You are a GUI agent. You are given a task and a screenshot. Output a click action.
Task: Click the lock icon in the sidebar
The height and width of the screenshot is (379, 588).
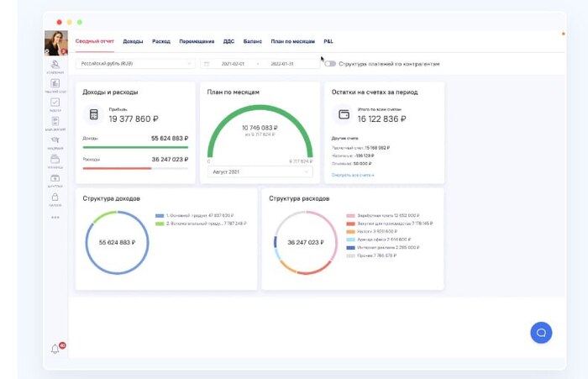(55, 197)
